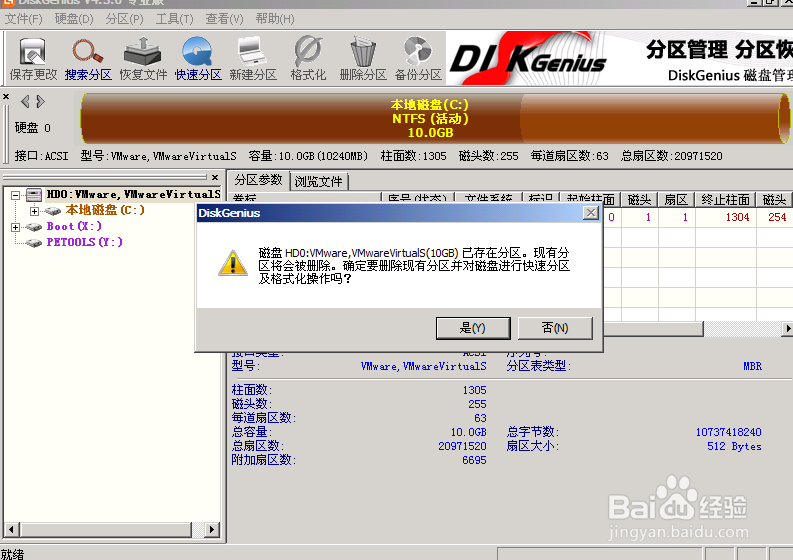
Task: Click the total sectors value 20971520
Action: [462, 447]
